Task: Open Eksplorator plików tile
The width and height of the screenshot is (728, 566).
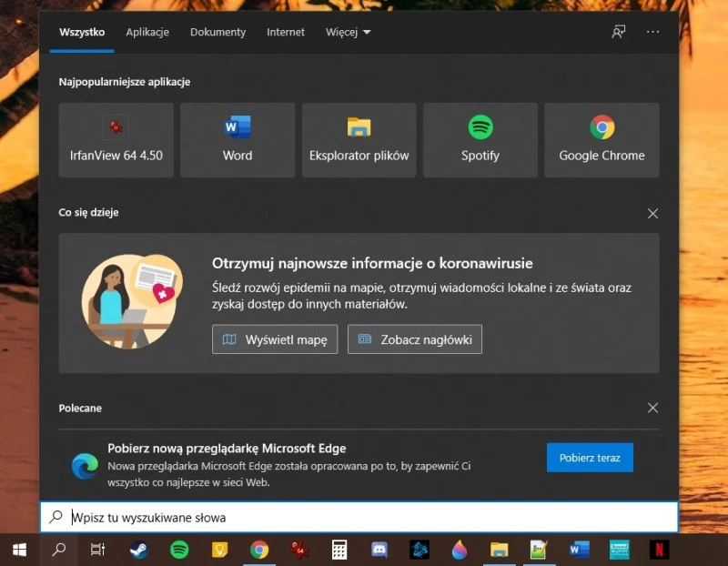Action: pos(359,138)
